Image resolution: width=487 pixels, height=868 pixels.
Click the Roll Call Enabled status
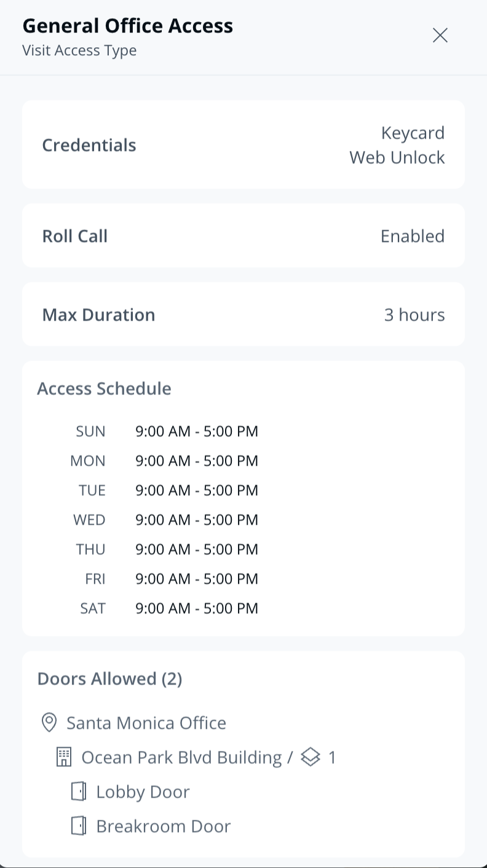point(413,236)
